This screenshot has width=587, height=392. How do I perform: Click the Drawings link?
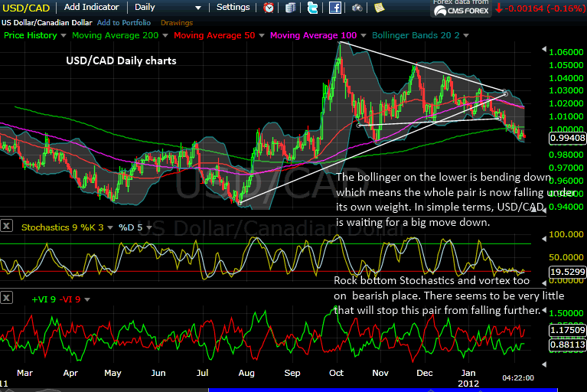click(x=177, y=22)
